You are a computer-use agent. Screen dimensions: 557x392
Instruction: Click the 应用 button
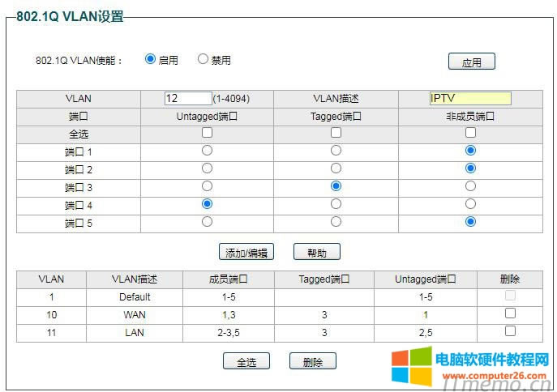coord(471,62)
